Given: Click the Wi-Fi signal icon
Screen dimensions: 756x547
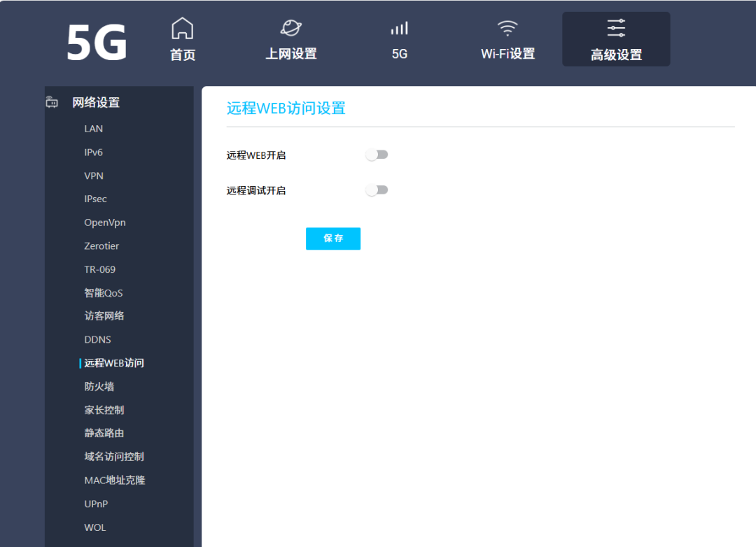Looking at the screenshot, I should tap(507, 28).
